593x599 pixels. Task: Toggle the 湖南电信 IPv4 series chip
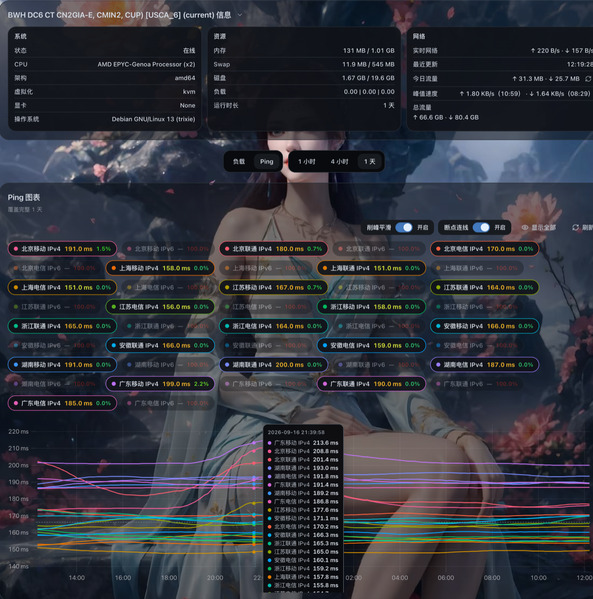485,364
